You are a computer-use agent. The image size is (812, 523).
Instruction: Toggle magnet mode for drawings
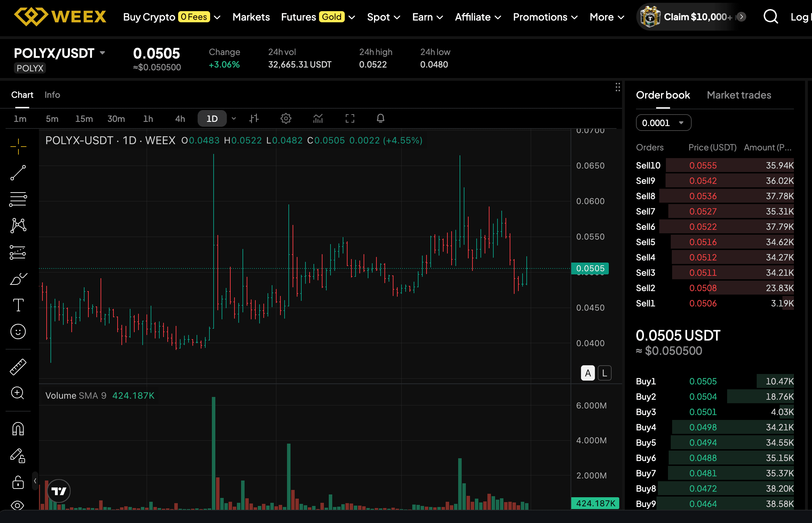pyautogui.click(x=18, y=429)
